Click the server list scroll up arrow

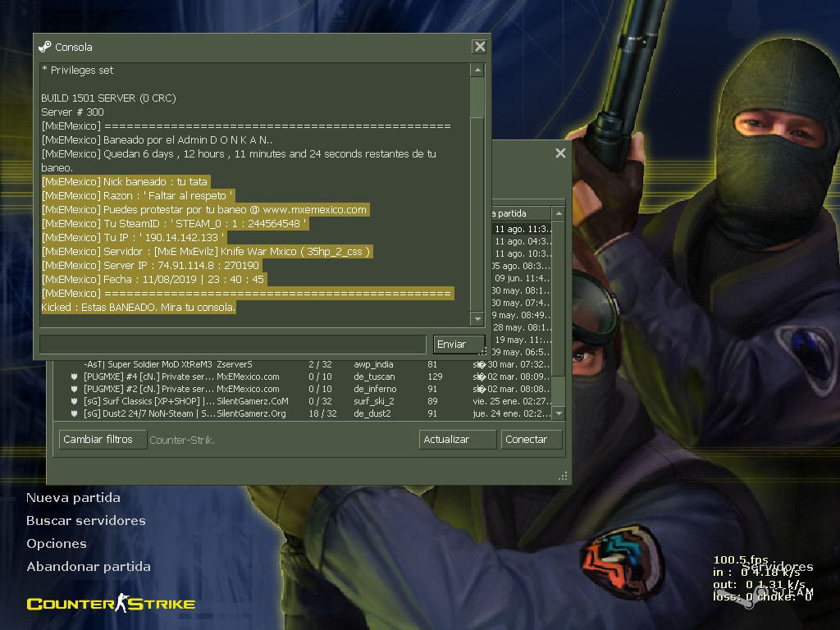coord(559,213)
